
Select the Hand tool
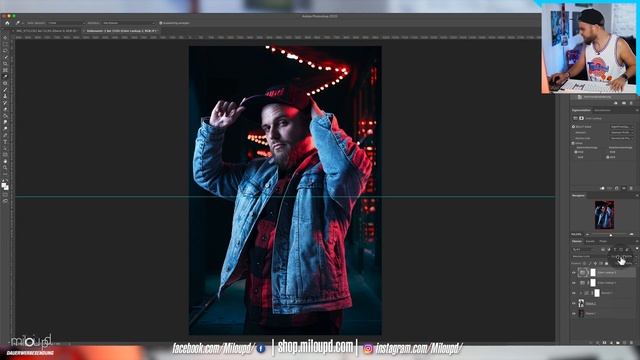[5, 161]
